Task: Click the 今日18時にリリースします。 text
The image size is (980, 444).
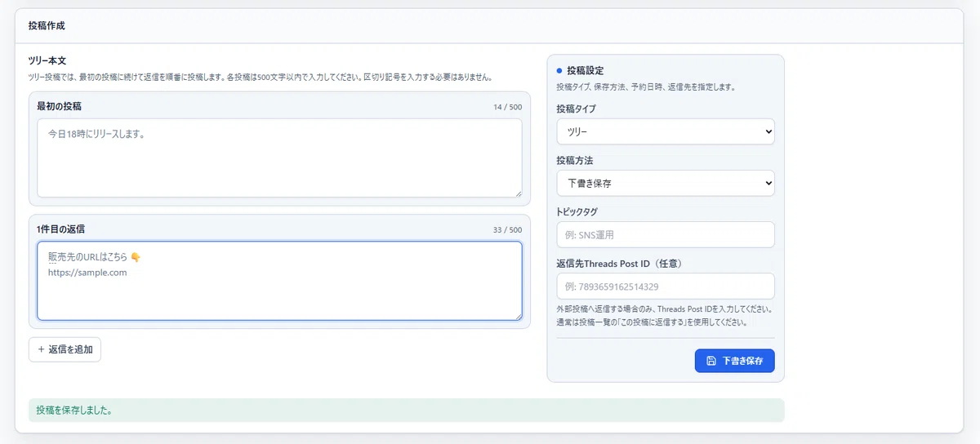Action: (x=96, y=135)
